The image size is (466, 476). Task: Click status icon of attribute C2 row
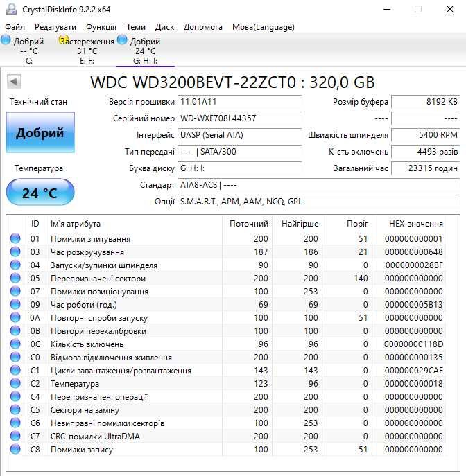click(x=15, y=383)
